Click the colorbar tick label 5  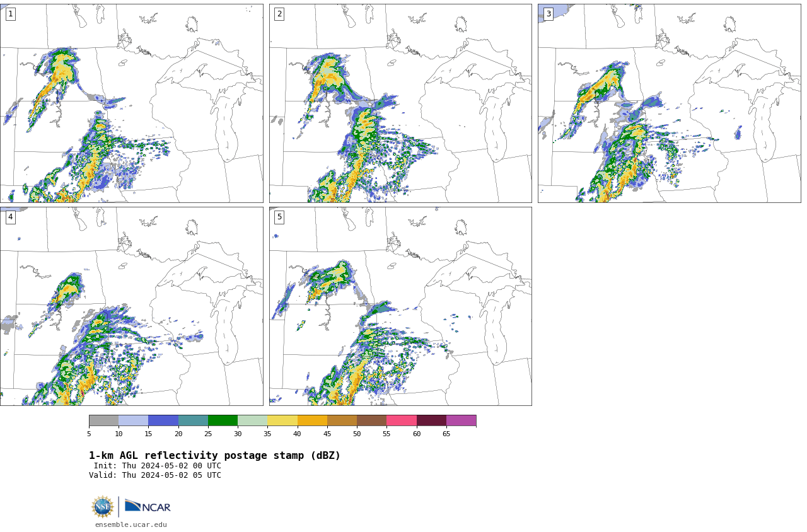(89, 434)
